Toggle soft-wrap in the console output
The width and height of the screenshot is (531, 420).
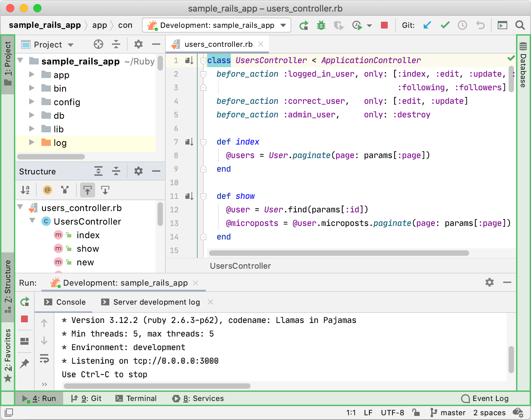(44, 359)
